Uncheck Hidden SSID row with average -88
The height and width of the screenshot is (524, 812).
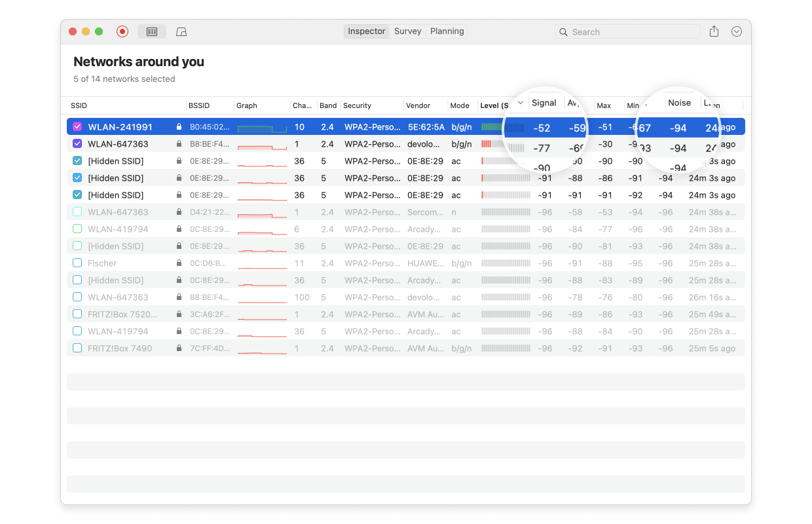pyautogui.click(x=77, y=178)
